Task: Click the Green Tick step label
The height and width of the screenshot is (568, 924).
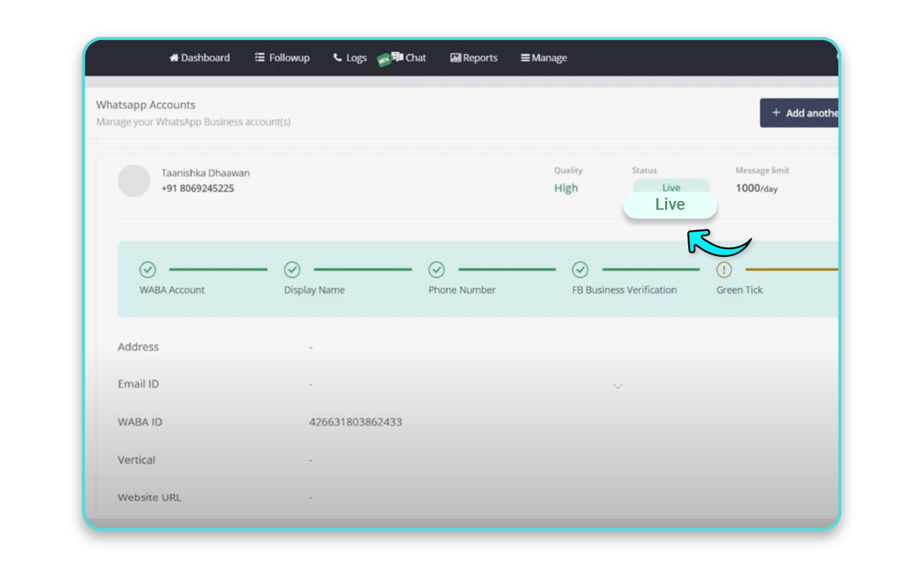Action: click(x=740, y=290)
